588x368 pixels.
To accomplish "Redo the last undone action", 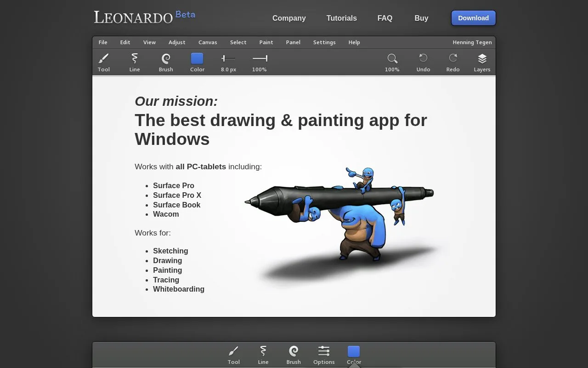I will 453,58.
